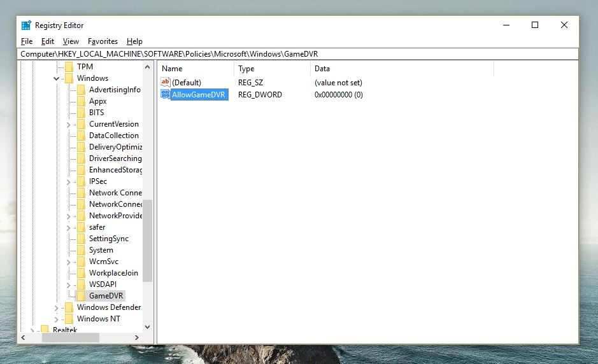Click the Registry Editor app icon in title bar
Viewport: 598px width, 364px height.
[26, 25]
